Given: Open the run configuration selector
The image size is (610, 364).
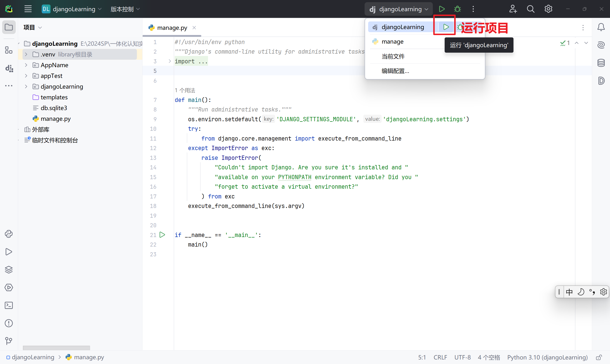Looking at the screenshot, I should coord(399,9).
